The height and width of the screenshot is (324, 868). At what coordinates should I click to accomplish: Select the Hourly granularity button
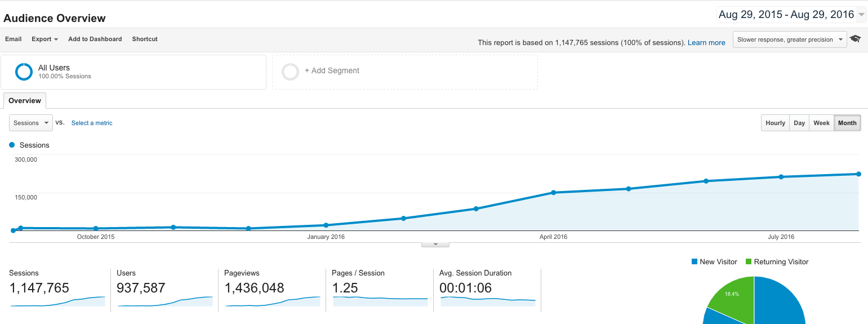point(775,123)
